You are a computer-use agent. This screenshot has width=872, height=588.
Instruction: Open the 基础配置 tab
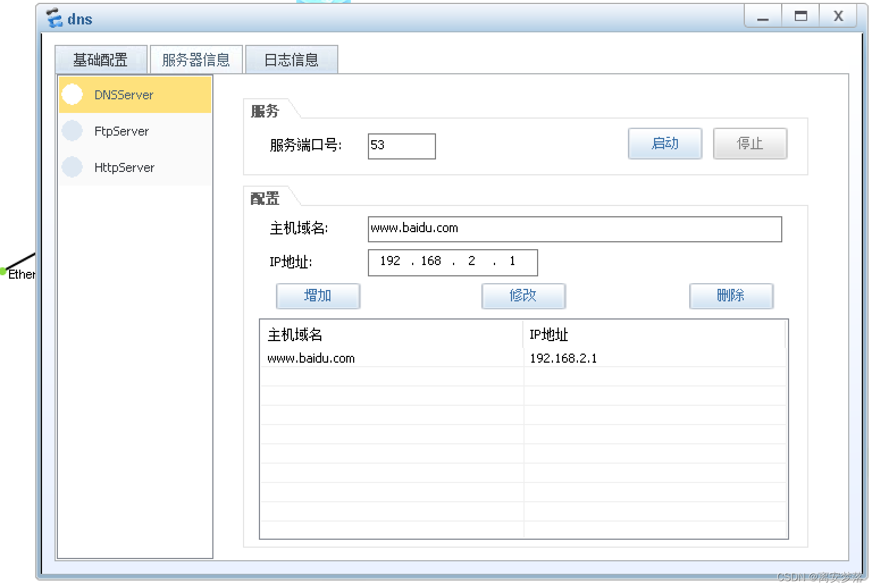[101, 60]
